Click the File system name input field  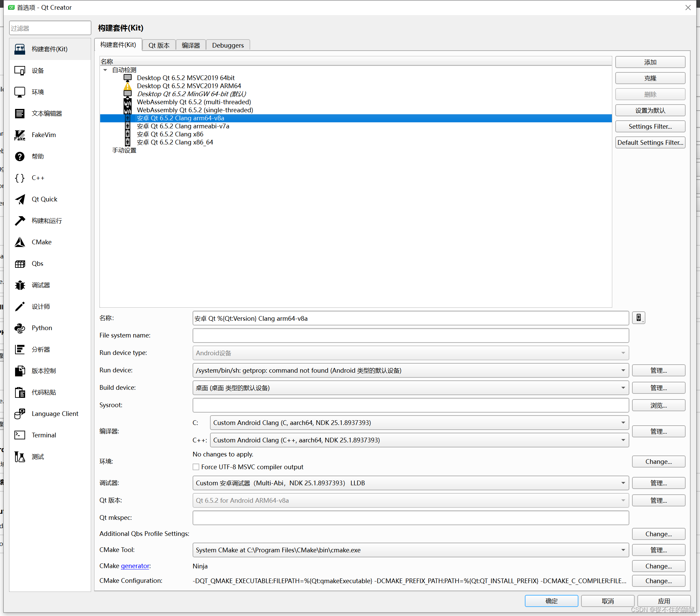coord(410,335)
